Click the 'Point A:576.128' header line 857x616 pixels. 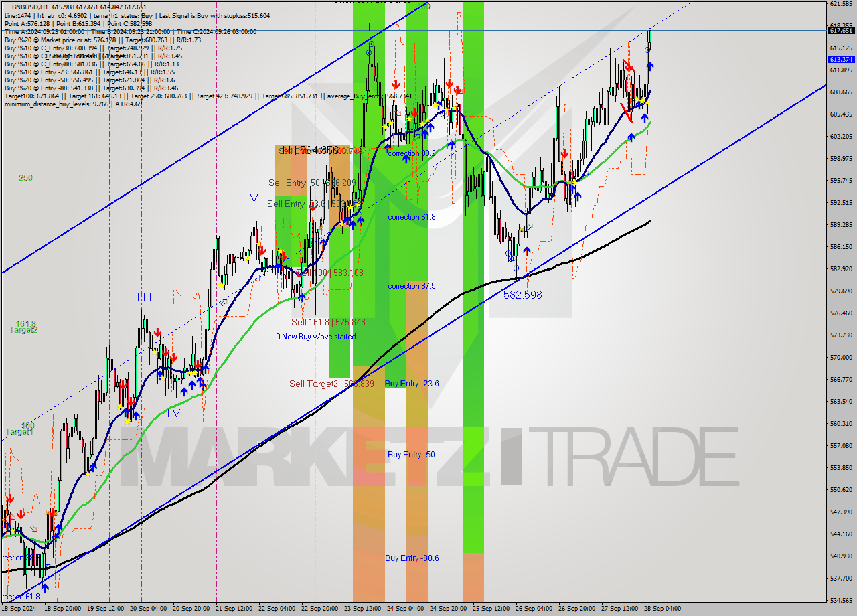click(78, 23)
